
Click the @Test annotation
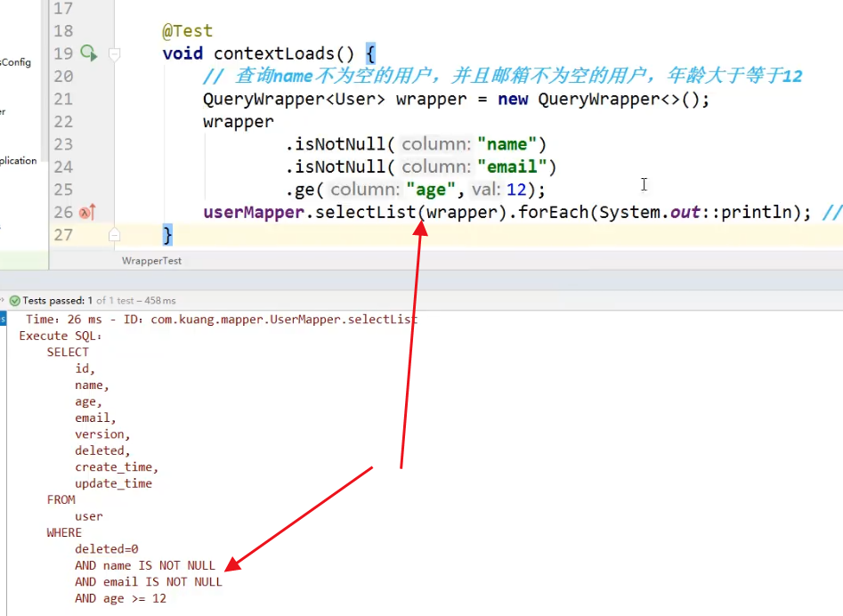pyautogui.click(x=187, y=31)
